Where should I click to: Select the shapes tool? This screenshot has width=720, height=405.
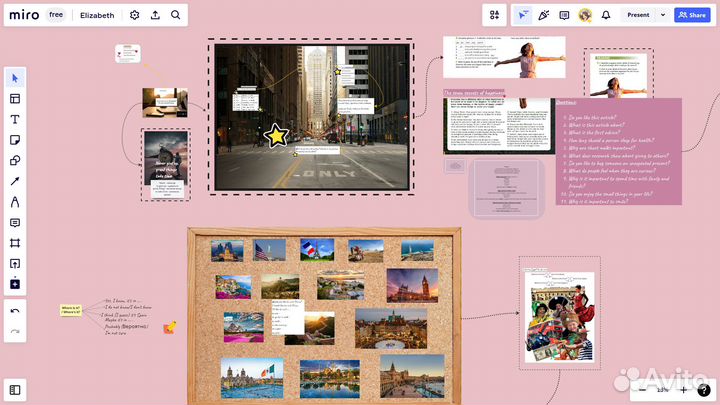coord(15,160)
